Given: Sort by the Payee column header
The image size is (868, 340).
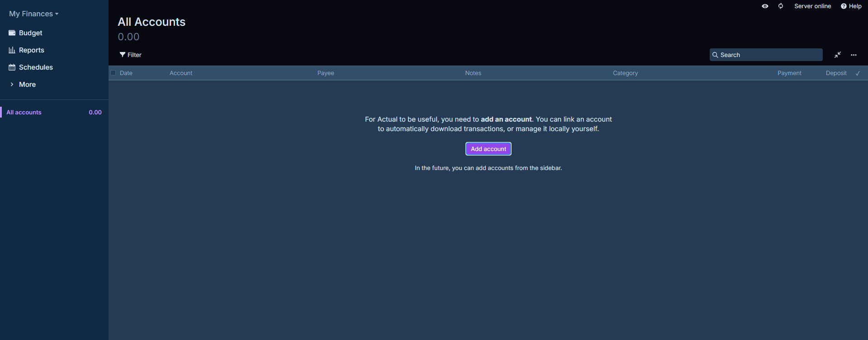Looking at the screenshot, I should pyautogui.click(x=326, y=73).
